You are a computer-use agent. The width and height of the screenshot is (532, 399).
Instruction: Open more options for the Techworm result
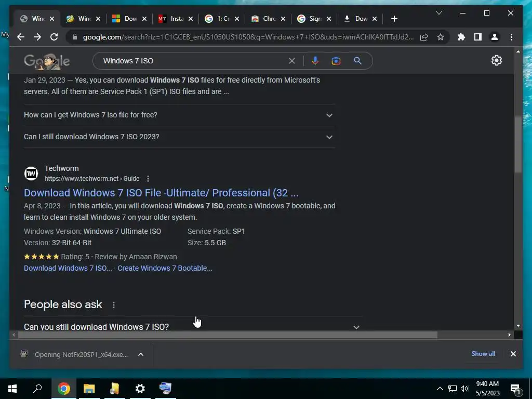coord(148,179)
